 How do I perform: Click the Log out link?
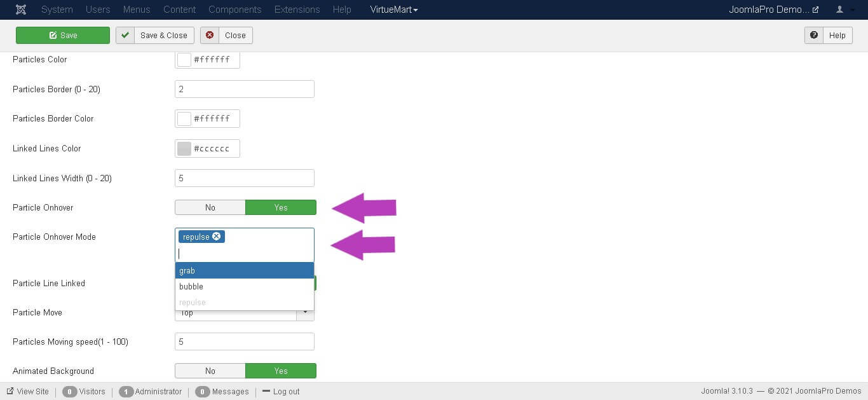[285, 392]
